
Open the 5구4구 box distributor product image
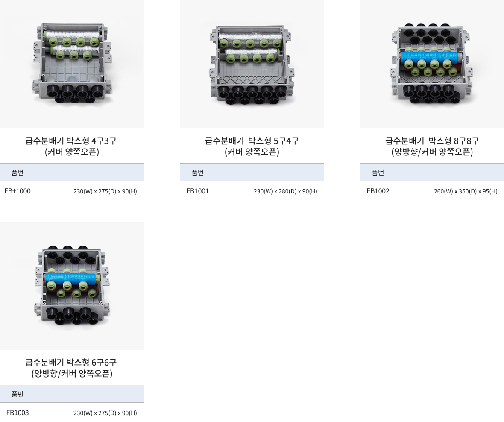252,64
